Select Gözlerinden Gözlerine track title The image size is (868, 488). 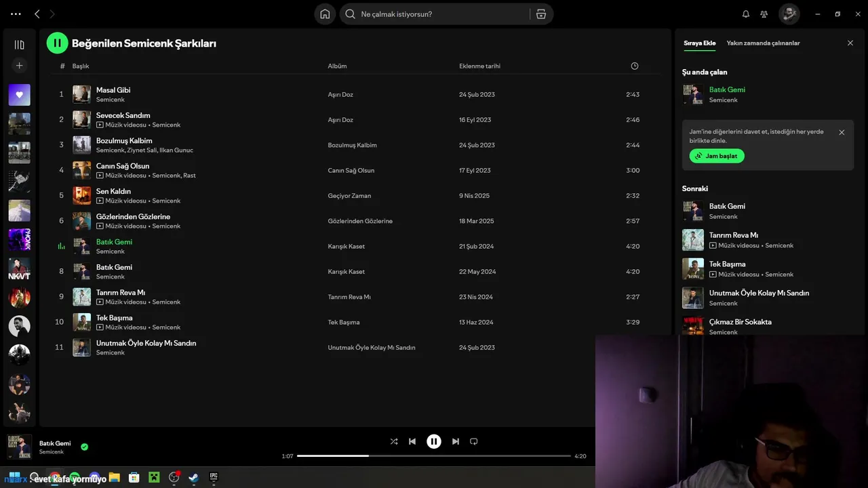point(133,217)
